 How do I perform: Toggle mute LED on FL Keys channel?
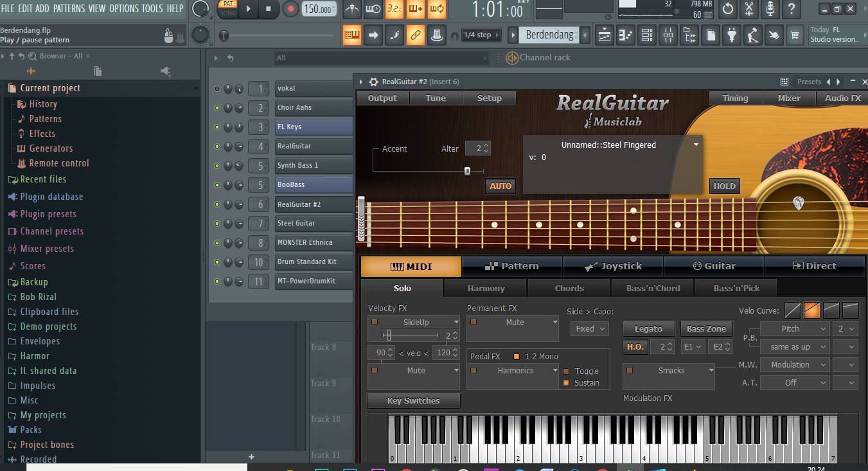[x=217, y=127]
